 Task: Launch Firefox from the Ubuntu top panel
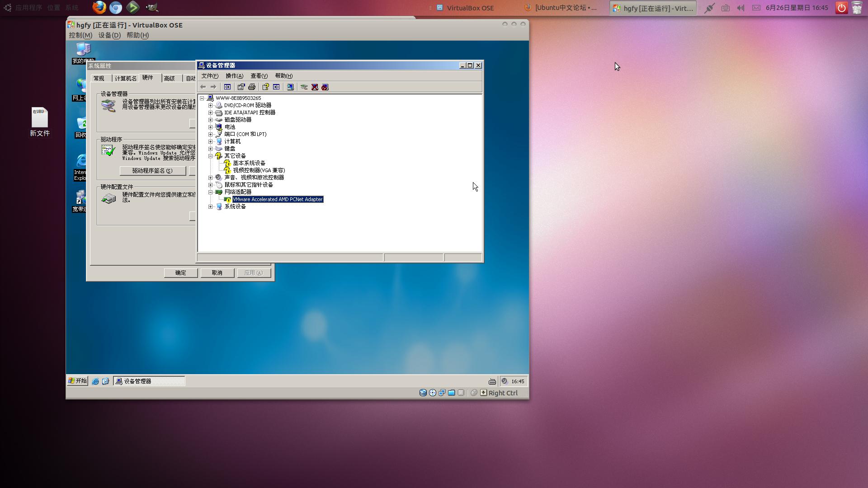tap(99, 7)
